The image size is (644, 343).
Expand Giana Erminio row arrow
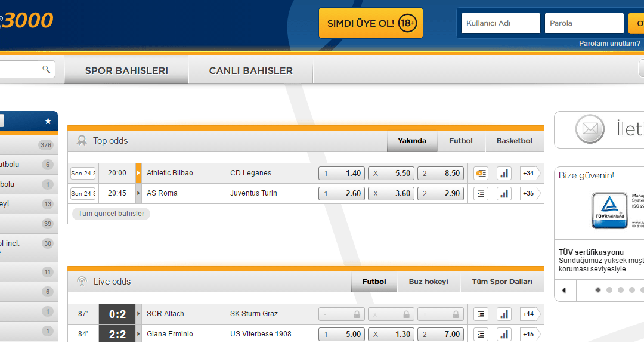point(138,334)
